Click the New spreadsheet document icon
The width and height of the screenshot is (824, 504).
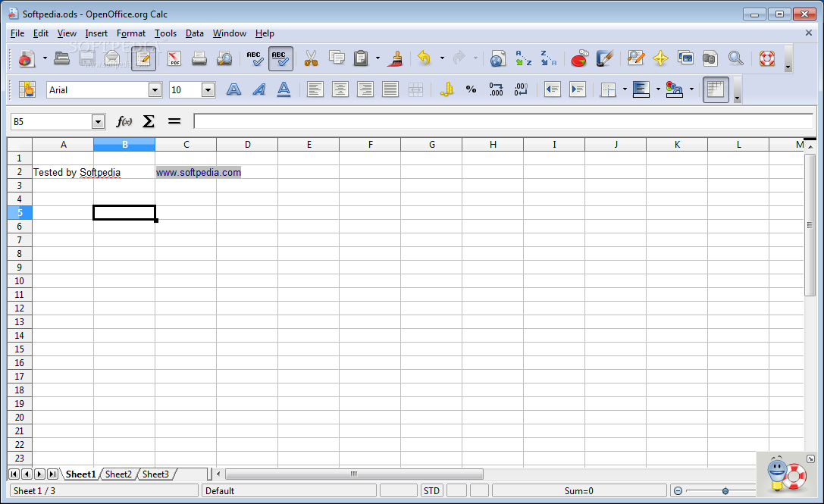27,58
